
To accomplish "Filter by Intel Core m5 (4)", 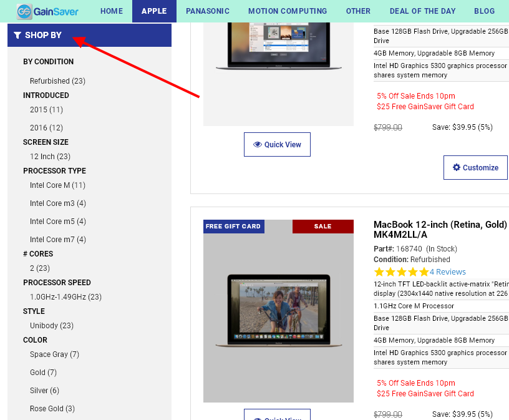I will (x=58, y=222).
